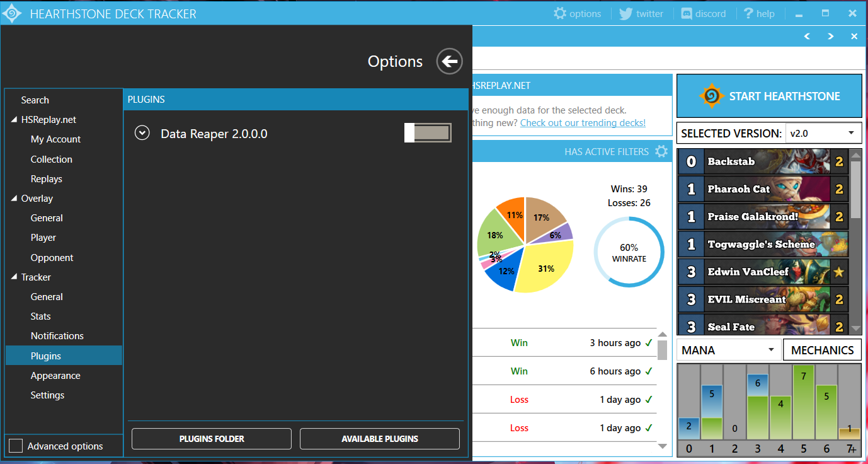Navigate to next panel arrow
Image resolution: width=868 pixels, height=464 pixels.
pyautogui.click(x=831, y=37)
